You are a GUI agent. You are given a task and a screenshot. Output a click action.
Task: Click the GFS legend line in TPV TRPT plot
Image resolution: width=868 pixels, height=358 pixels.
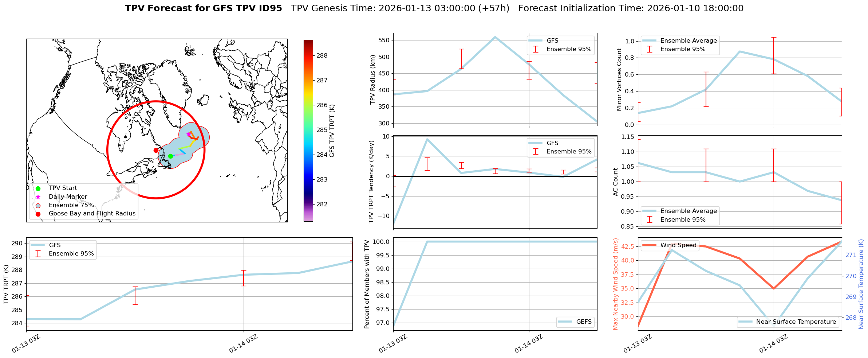38,245
